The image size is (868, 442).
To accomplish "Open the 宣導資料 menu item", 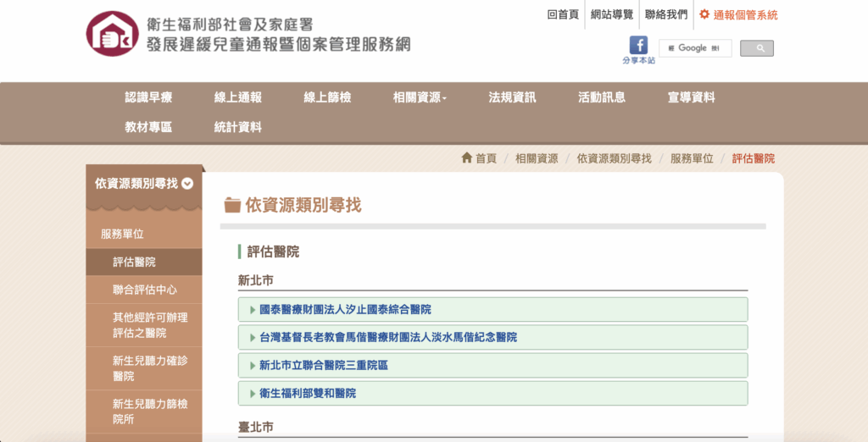I will [692, 98].
